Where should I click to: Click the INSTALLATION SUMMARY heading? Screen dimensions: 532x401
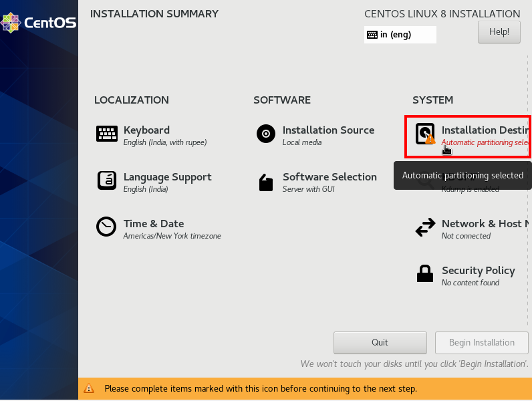click(x=154, y=14)
